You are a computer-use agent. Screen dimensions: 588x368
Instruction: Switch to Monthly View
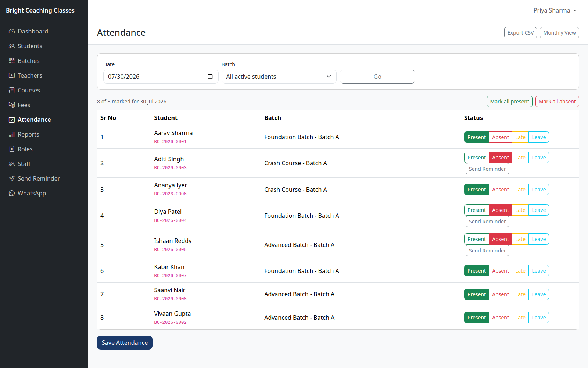(559, 33)
